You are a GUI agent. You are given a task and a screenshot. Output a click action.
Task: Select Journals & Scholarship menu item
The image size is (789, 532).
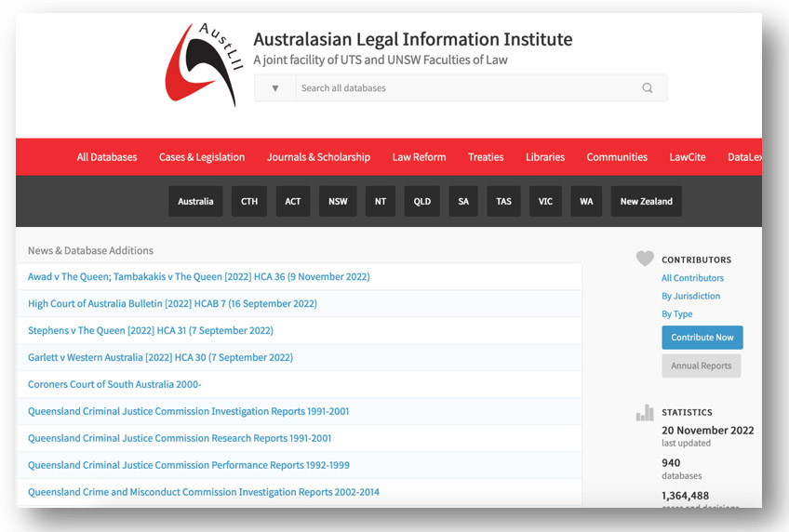click(x=318, y=157)
